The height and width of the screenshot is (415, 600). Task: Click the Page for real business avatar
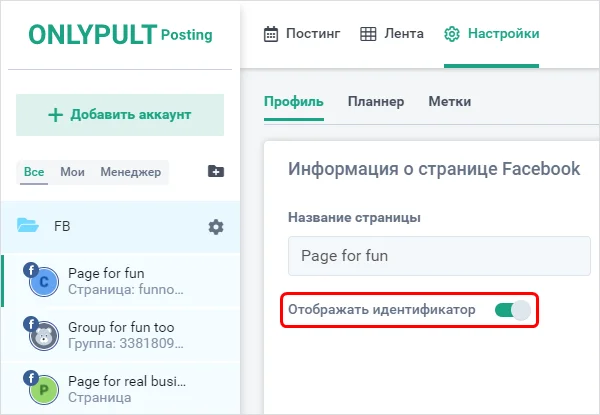click(42, 389)
